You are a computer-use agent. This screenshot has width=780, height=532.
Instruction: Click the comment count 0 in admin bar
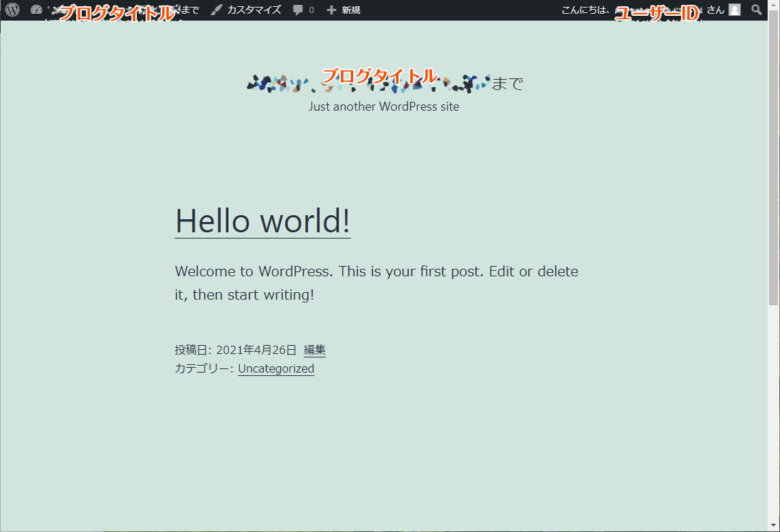pos(311,10)
